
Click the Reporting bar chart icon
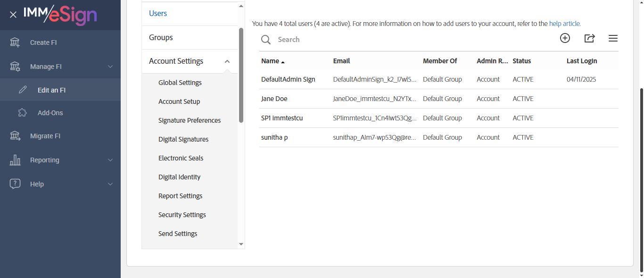coord(15,160)
